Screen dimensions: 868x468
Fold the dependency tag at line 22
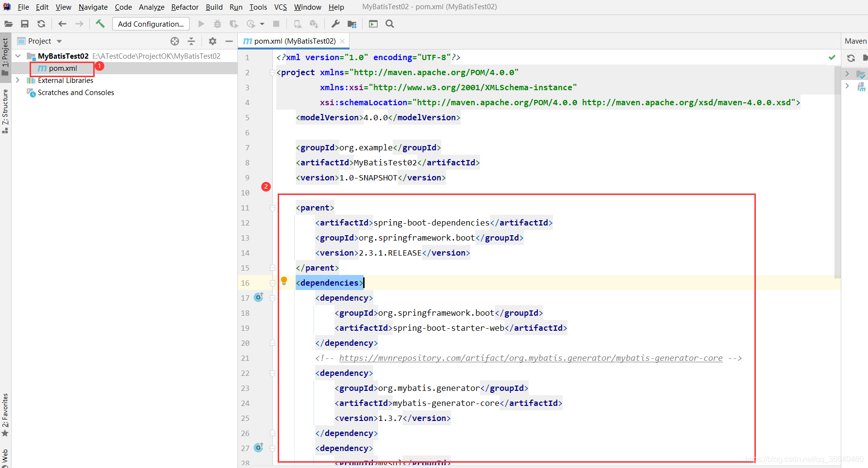point(272,373)
